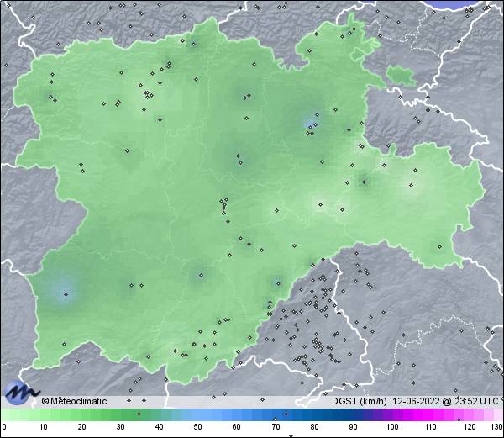Click the small green exclave region in the northeast
This screenshot has width=504, height=438.
[401, 76]
